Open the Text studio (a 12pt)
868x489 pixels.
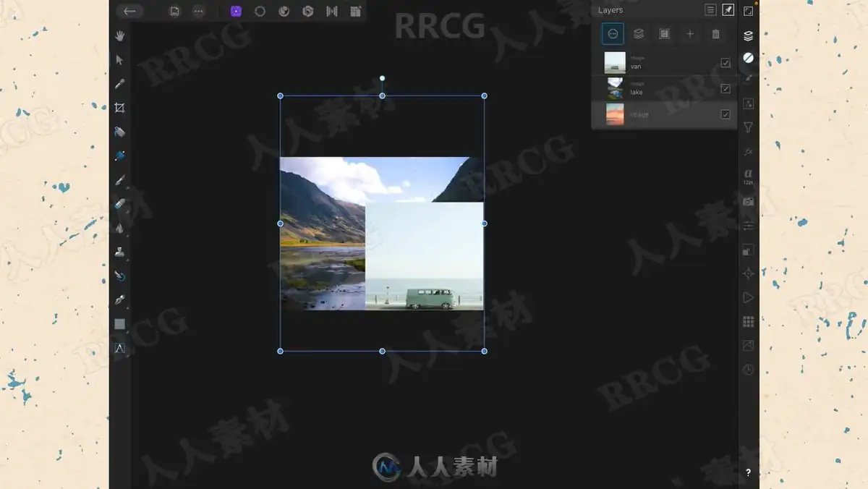coord(749,177)
